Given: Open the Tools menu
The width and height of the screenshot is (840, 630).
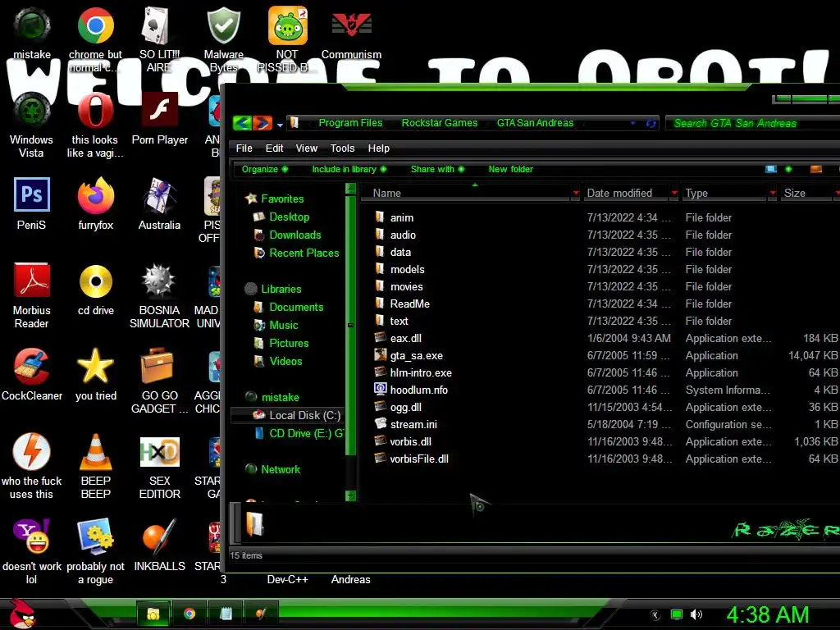Looking at the screenshot, I should pyautogui.click(x=342, y=148).
